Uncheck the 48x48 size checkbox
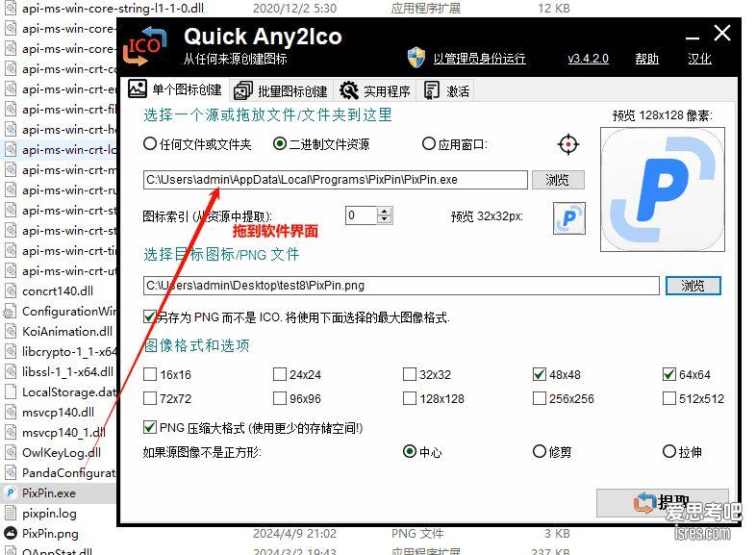Image resolution: width=756 pixels, height=555 pixels. (539, 374)
